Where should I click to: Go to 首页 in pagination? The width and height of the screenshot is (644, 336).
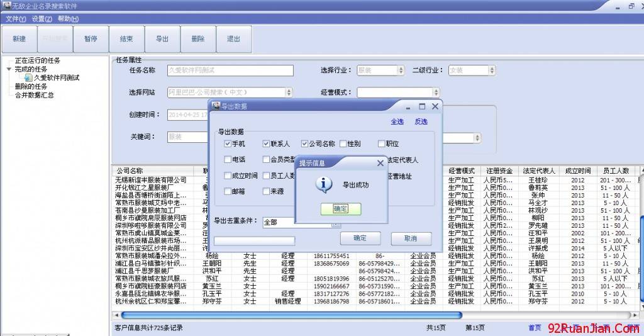click(535, 328)
